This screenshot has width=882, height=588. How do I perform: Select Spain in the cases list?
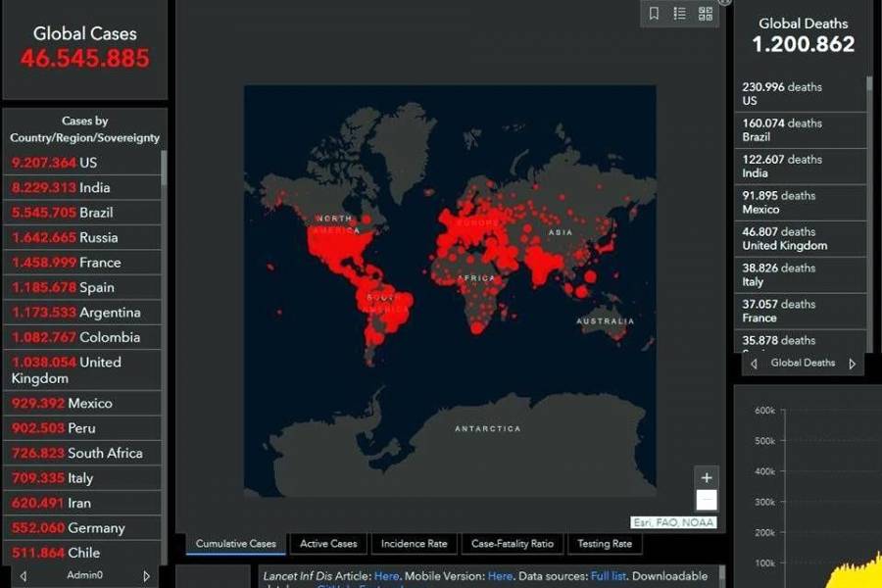click(x=82, y=287)
